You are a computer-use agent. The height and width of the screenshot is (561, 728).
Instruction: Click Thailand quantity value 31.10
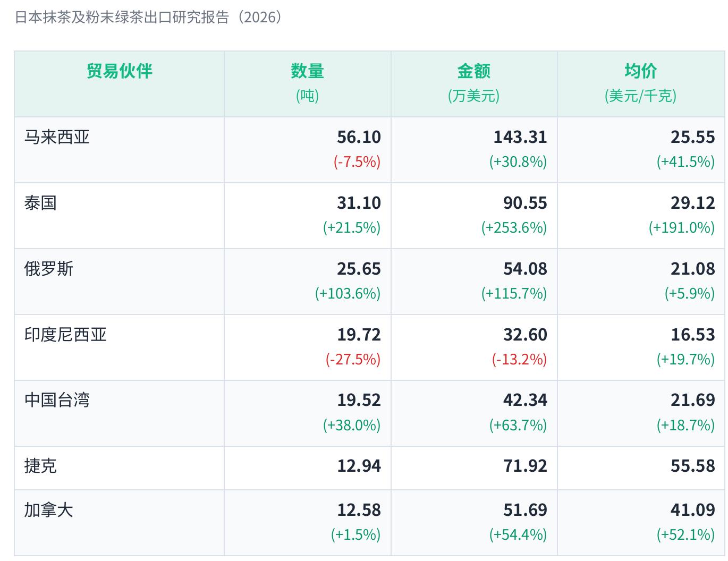point(359,203)
